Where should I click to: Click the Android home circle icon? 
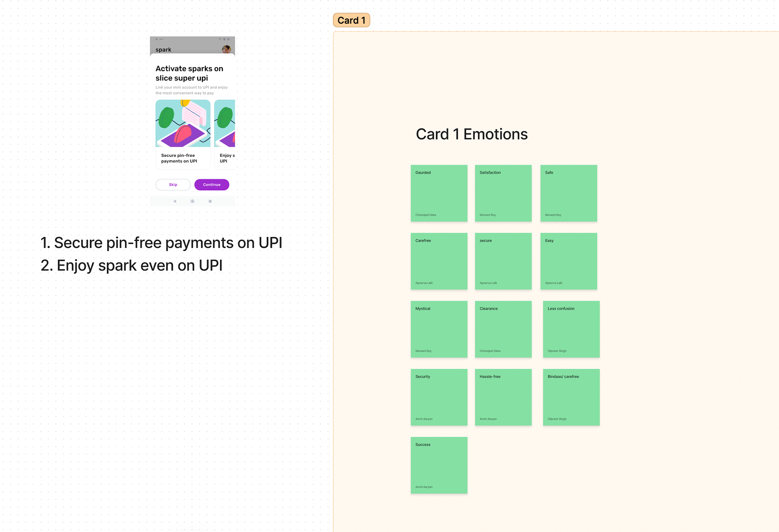pyautogui.click(x=192, y=201)
